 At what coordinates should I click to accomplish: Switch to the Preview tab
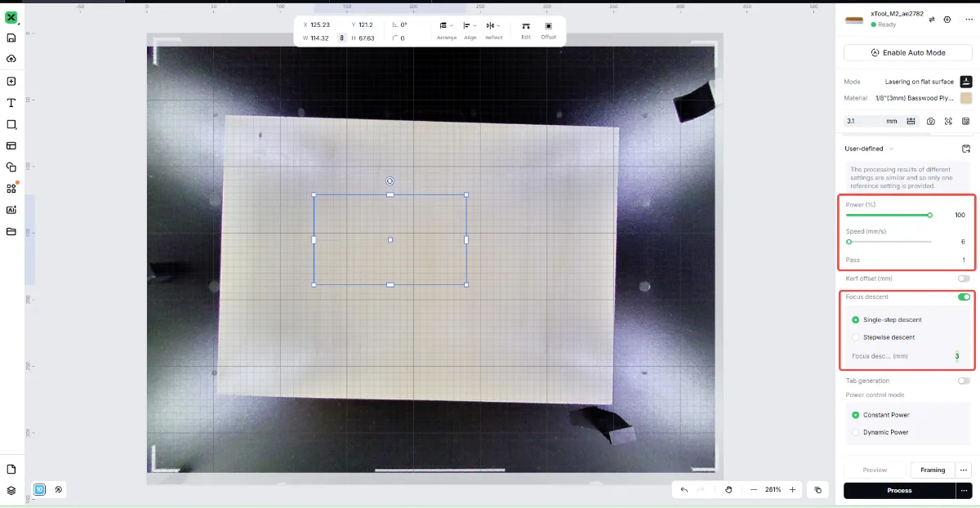pos(875,470)
